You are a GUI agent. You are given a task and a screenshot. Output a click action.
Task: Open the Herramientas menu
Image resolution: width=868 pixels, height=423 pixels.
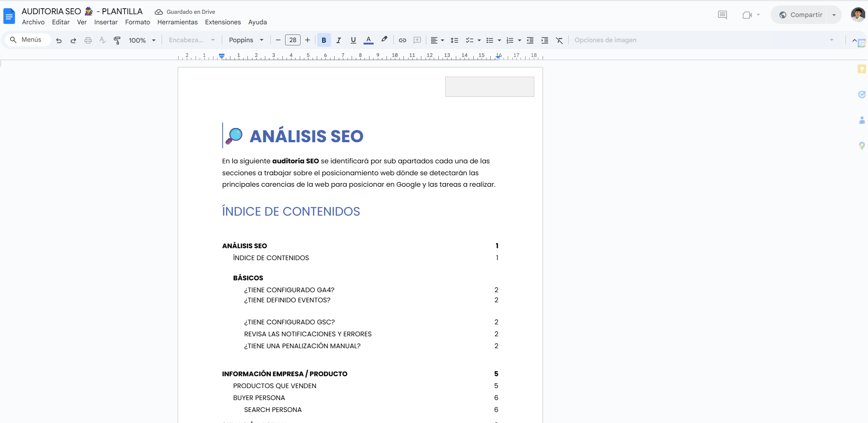[x=177, y=22]
